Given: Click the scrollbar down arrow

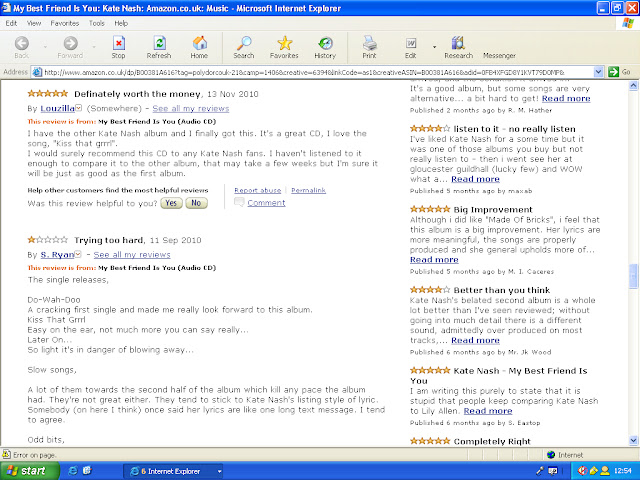Looking at the screenshot, I should [x=633, y=440].
